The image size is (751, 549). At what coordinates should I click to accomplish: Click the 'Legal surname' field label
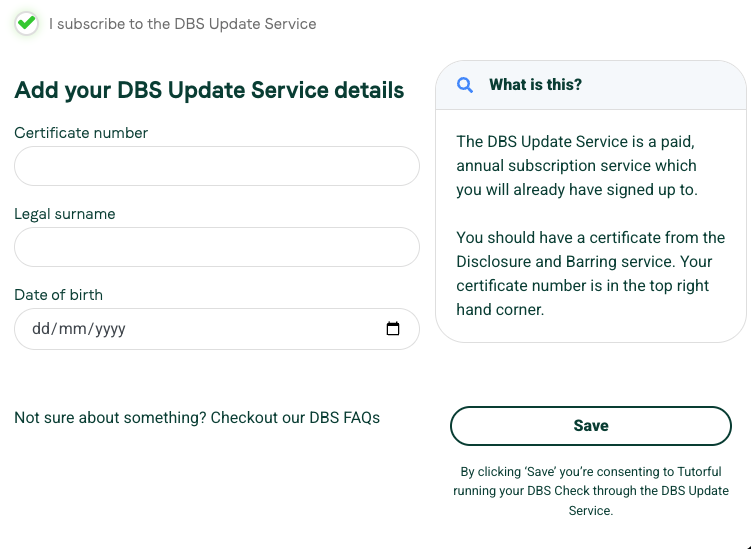coord(65,214)
